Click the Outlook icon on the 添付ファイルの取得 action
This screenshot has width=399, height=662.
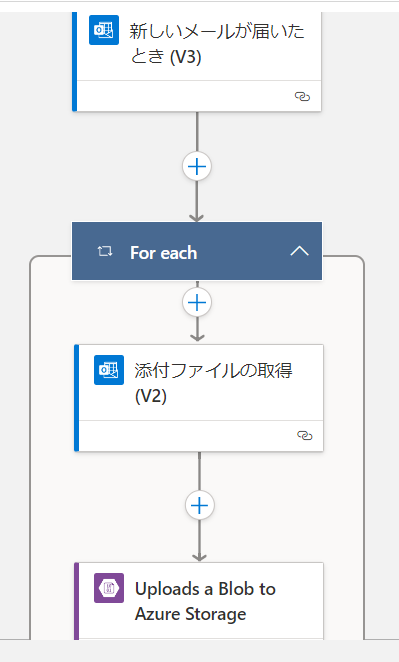coord(109,370)
